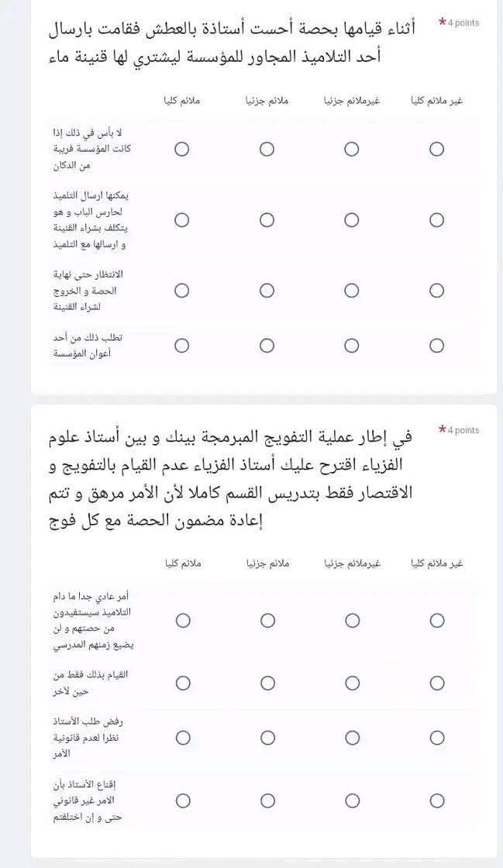Mark 'غير ملائم كليا' for 'تطلب ذلك من أحد'
The width and height of the screenshot is (503, 868).
[x=437, y=346]
